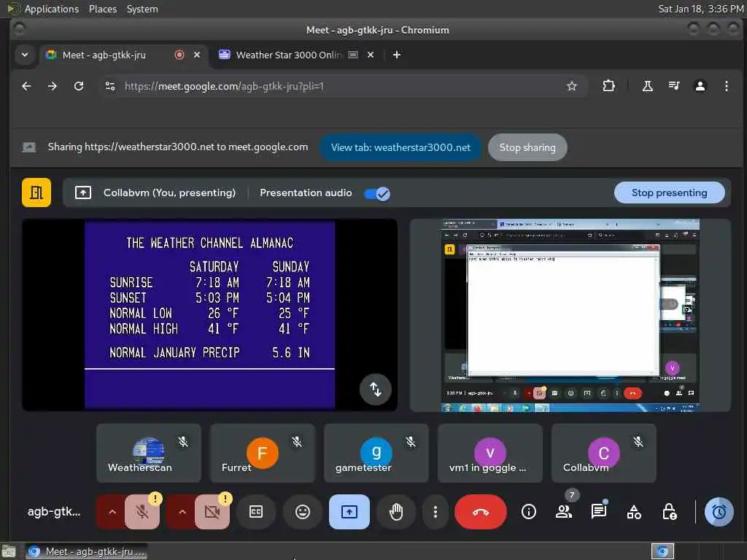Screen dimensions: 747x560
Task: Expand the tab search dropdown
Action: 25,55
